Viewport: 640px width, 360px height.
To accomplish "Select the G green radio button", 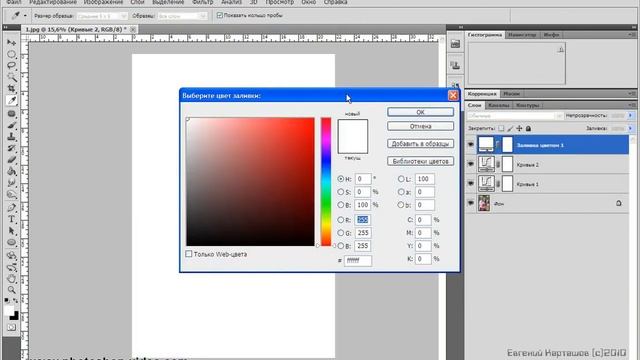I will (x=340, y=233).
